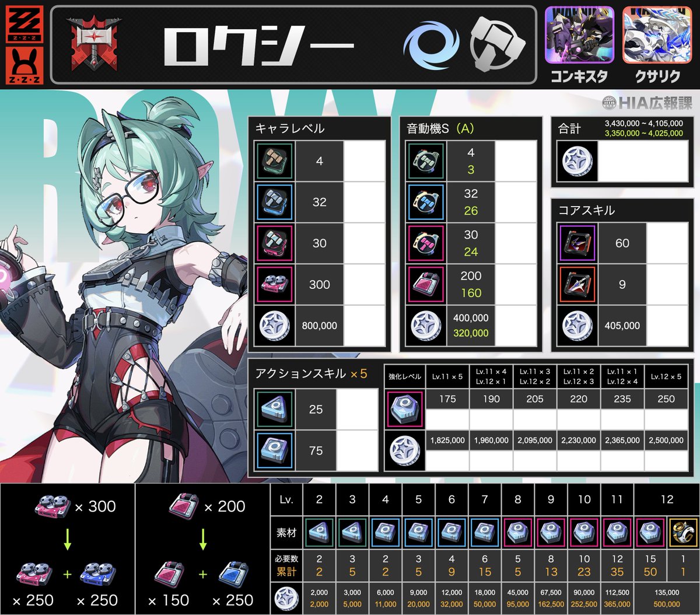The image size is (700, 615).
Task: Click the 必要数 累計 row label
Action: click(x=286, y=566)
